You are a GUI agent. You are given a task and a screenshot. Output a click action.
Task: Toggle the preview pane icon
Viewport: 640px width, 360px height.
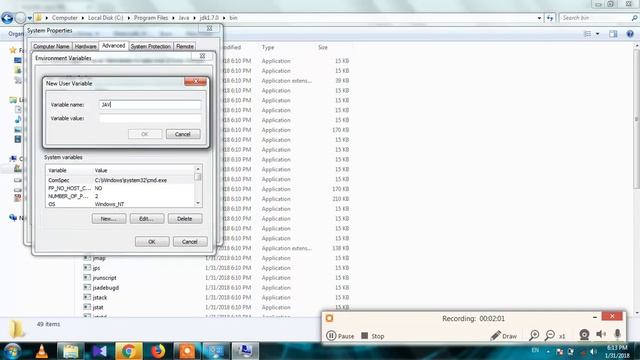click(x=613, y=34)
